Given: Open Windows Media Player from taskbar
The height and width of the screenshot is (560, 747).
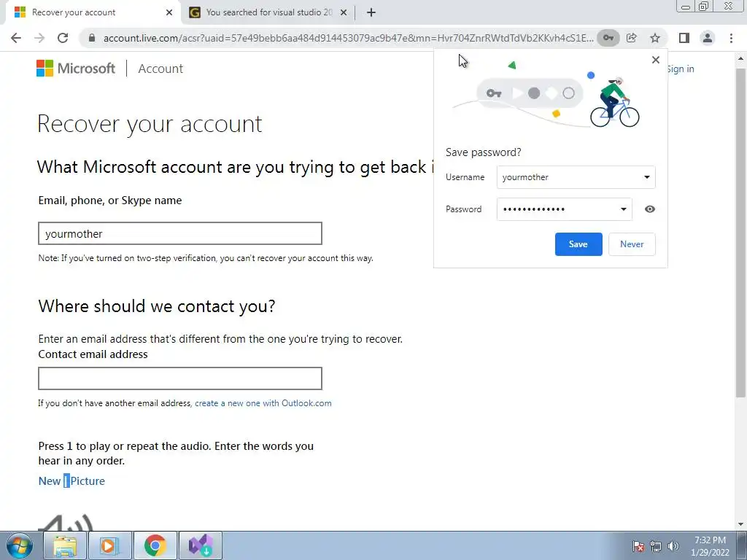Looking at the screenshot, I should click(109, 545).
